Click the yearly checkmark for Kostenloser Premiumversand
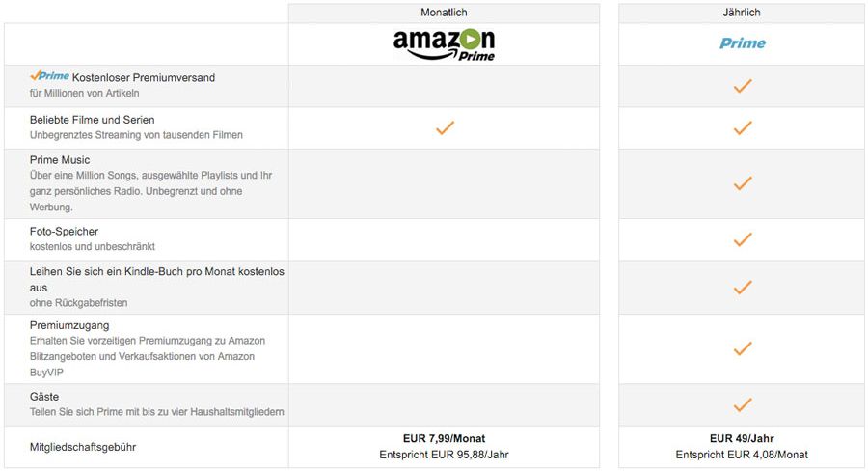 pos(743,86)
